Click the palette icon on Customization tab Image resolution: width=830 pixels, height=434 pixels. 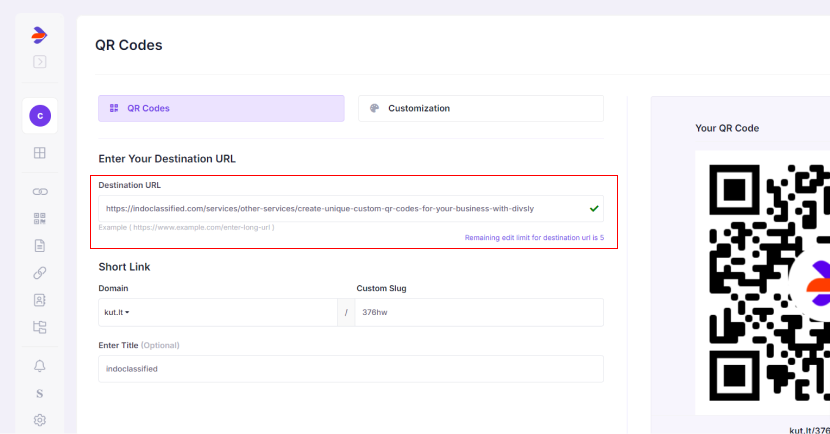pyautogui.click(x=374, y=108)
